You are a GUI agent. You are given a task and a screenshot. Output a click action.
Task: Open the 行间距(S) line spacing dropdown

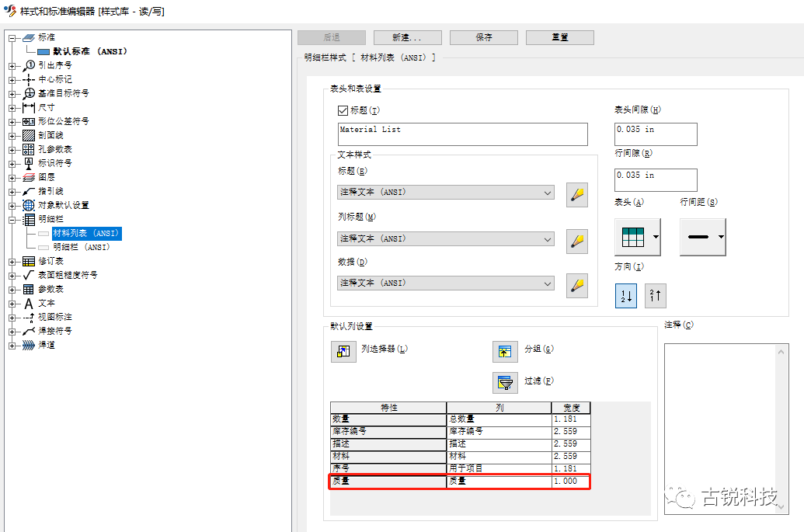703,237
